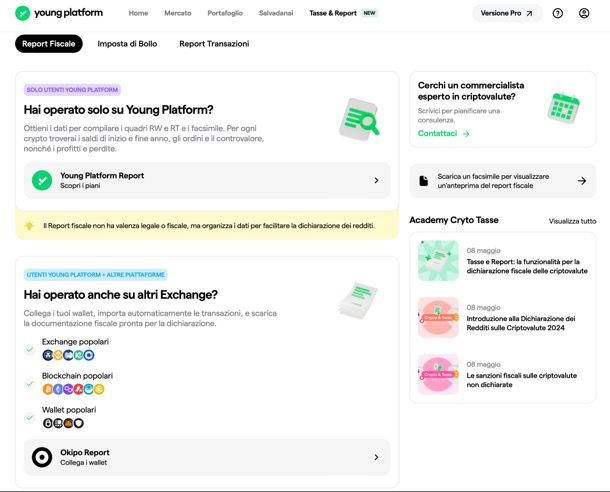Click the checkmark beside Exchange popolari
The image size is (610, 492).
point(29,349)
